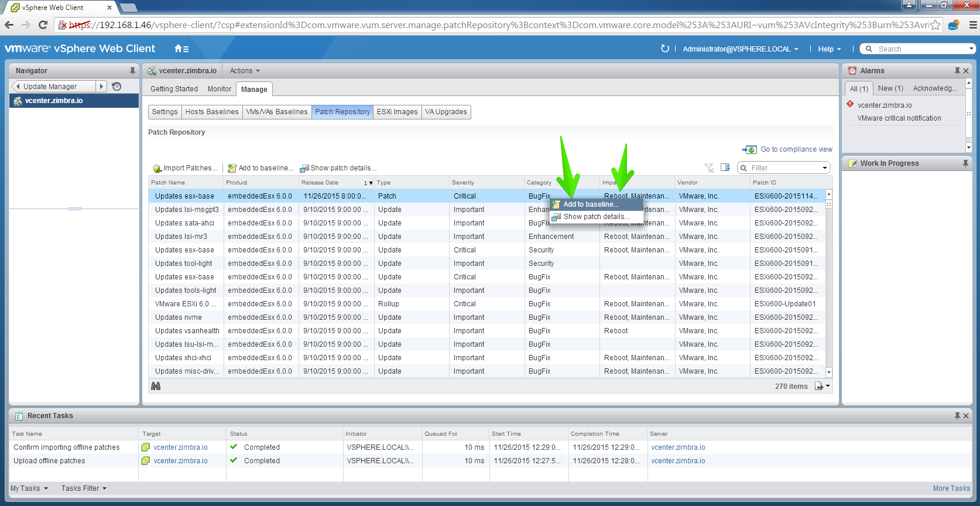The image size is (980, 506).
Task: Sort by Release Date column header
Action: point(337,183)
